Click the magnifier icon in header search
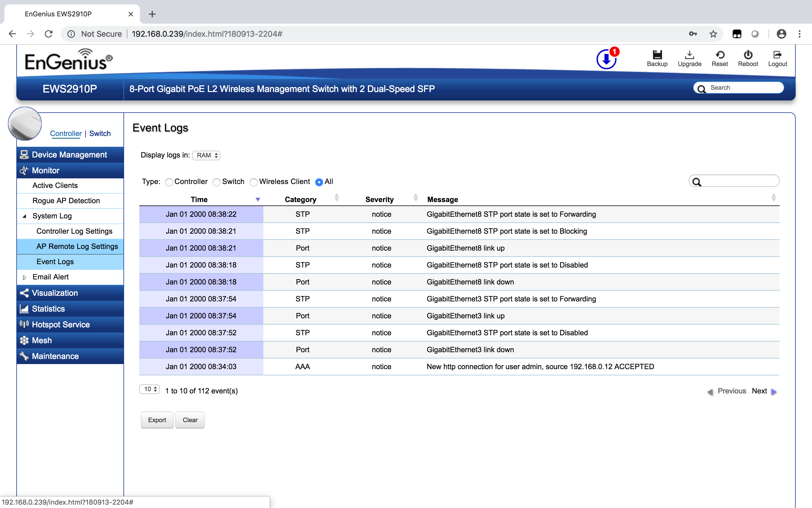The image size is (812, 508). (701, 88)
